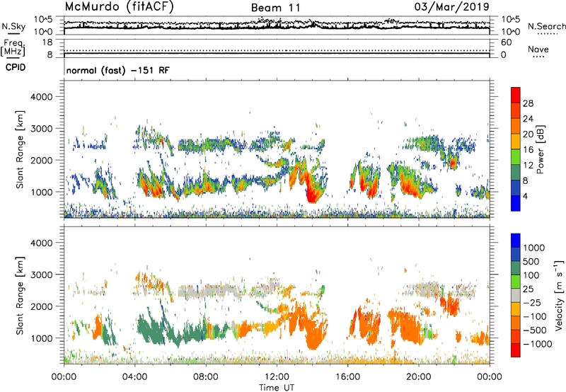Select the text normal (fast) -151 RF

[x=117, y=71]
